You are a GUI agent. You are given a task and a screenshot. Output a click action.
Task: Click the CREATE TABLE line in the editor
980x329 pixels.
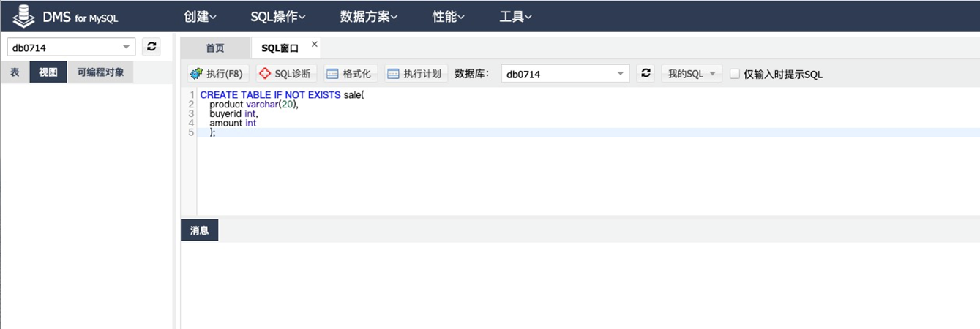pos(282,95)
